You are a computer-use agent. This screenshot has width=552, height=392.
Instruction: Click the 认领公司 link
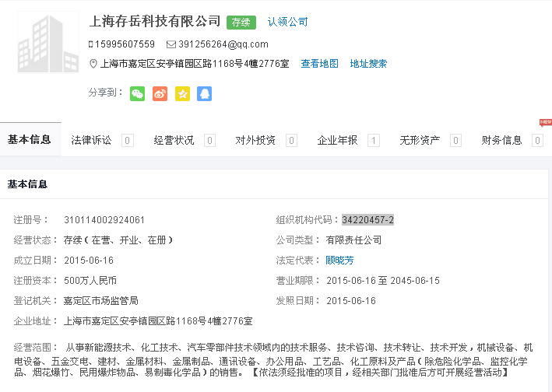[x=287, y=22]
